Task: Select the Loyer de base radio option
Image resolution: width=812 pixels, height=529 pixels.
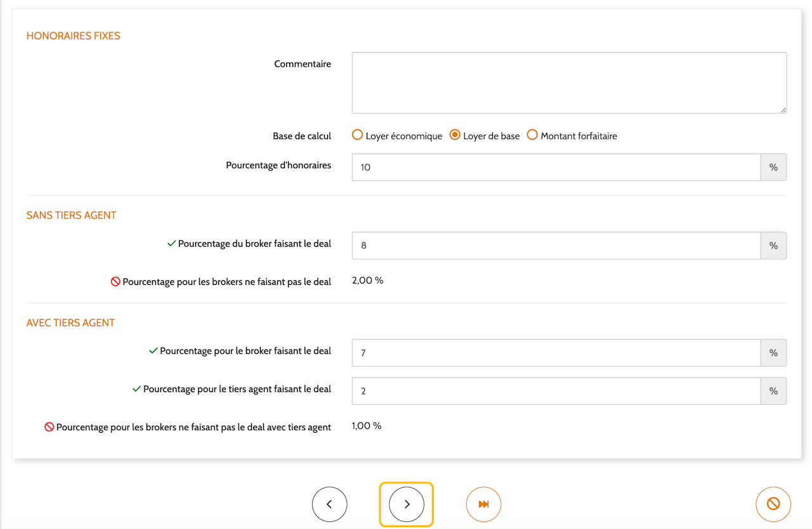Action: click(455, 135)
